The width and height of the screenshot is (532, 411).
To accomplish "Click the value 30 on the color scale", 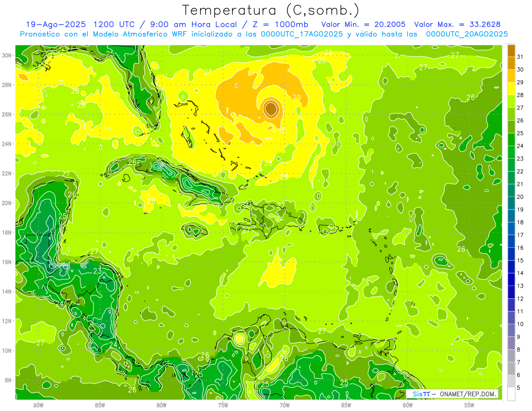I will pyautogui.click(x=520, y=70).
